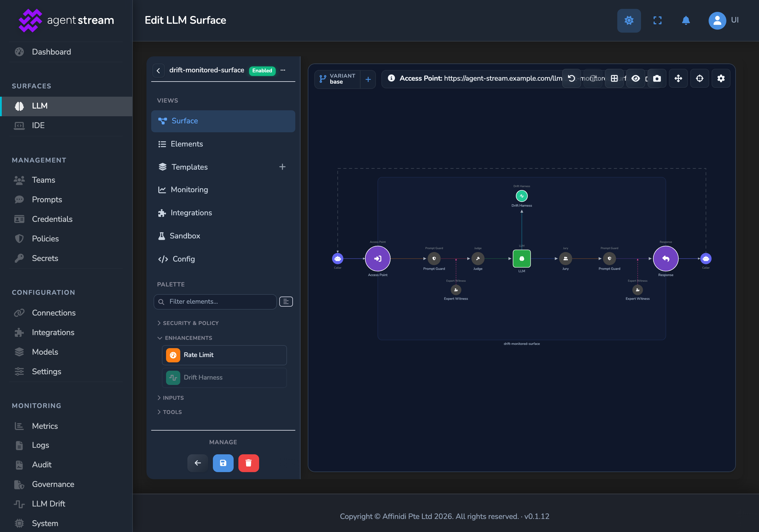
Task: Click the undo icon in canvas toolbar
Action: pyautogui.click(x=571, y=78)
